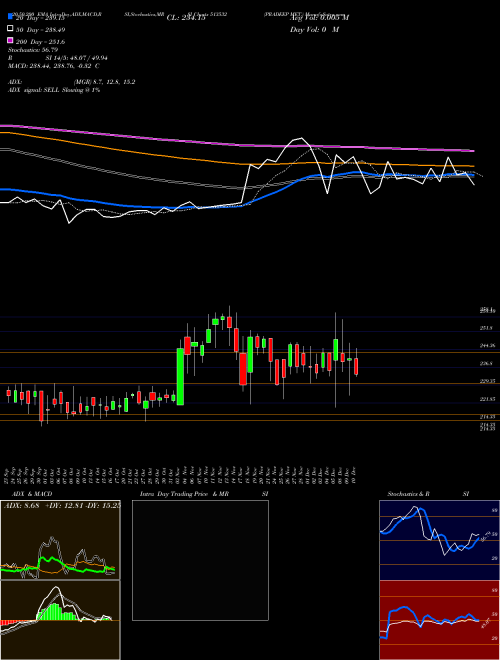Select the '200 Day - 251.6' legend label
The height and width of the screenshot is (660, 500).
coord(40,42)
